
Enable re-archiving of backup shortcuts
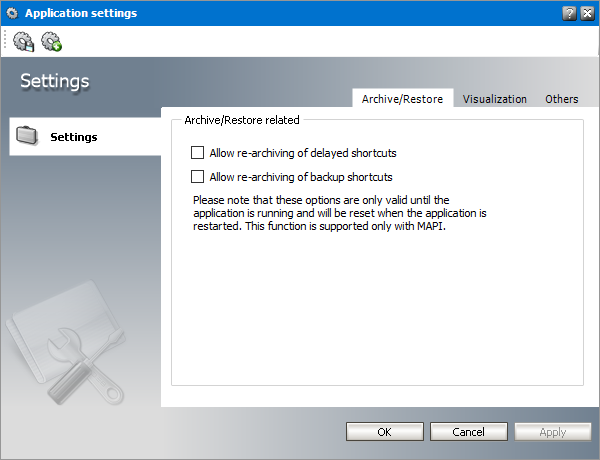(x=197, y=177)
